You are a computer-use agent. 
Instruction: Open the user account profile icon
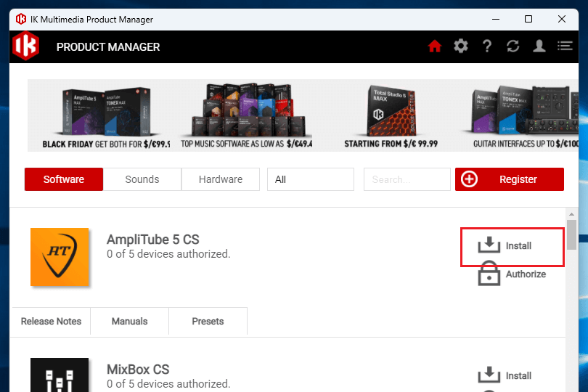pyautogui.click(x=539, y=46)
